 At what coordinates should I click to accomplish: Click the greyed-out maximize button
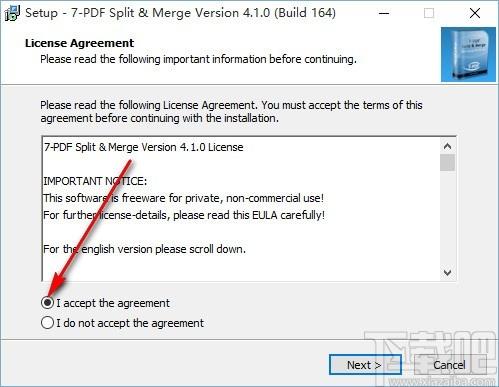[x=429, y=13]
